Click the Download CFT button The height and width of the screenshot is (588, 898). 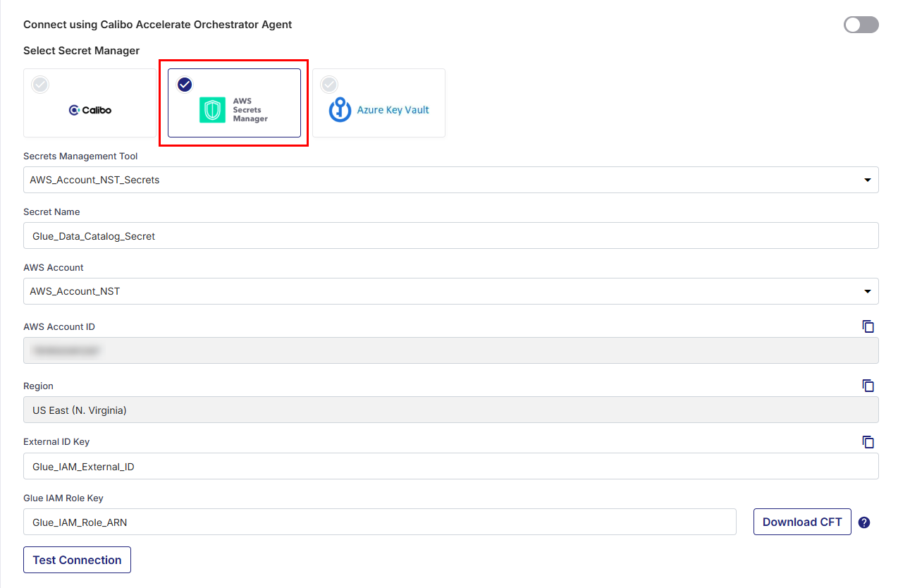pyautogui.click(x=802, y=522)
